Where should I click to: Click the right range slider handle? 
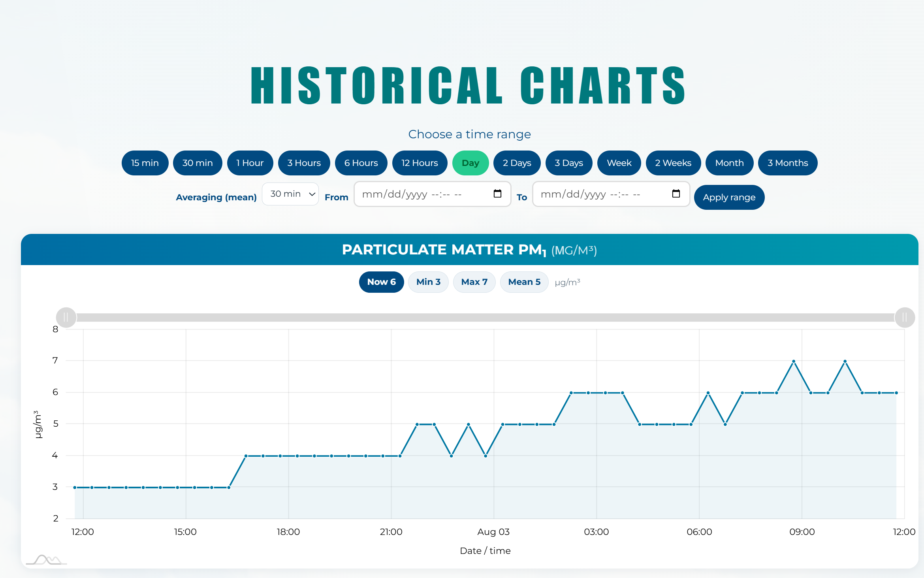pyautogui.click(x=905, y=317)
